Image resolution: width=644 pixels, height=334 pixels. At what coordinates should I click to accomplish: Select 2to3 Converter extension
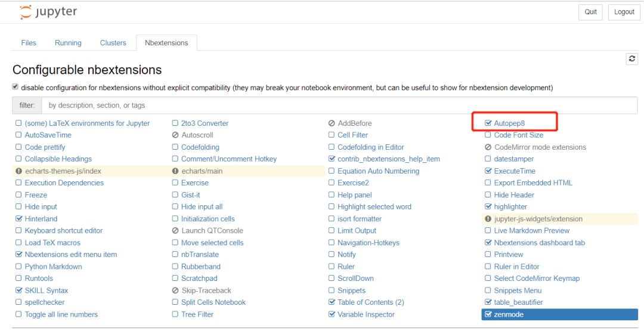click(x=205, y=123)
